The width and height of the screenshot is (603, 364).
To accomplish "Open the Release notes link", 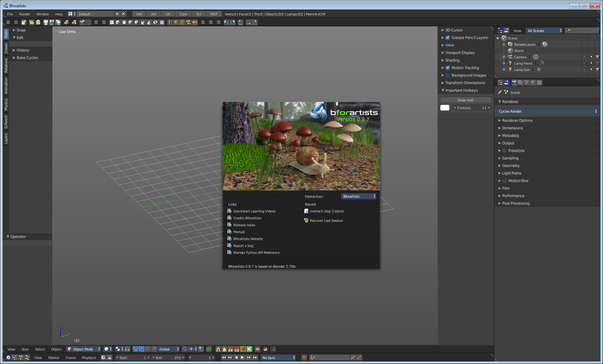I will 244,225.
